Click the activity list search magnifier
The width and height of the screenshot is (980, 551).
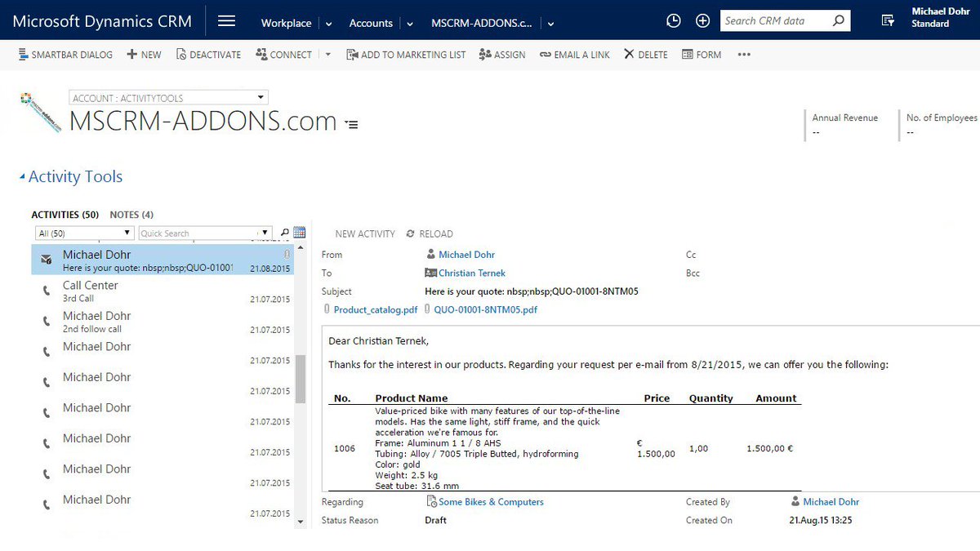[284, 233]
